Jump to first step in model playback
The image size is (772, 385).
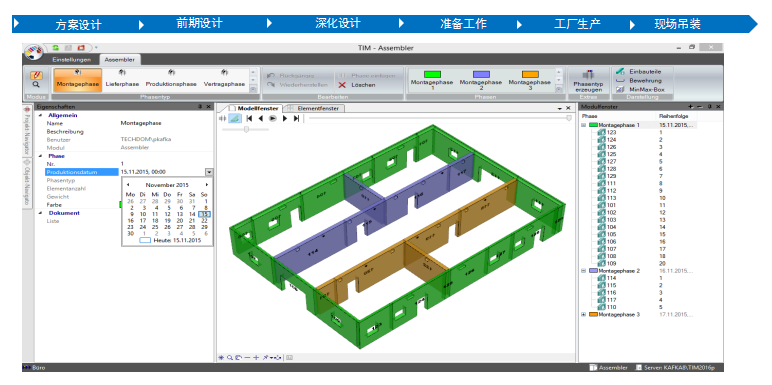[x=249, y=118]
